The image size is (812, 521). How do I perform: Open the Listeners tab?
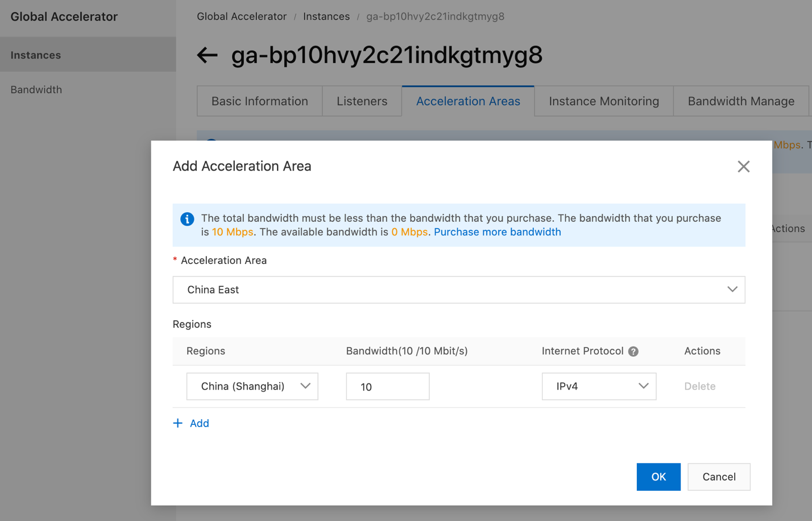(x=362, y=101)
